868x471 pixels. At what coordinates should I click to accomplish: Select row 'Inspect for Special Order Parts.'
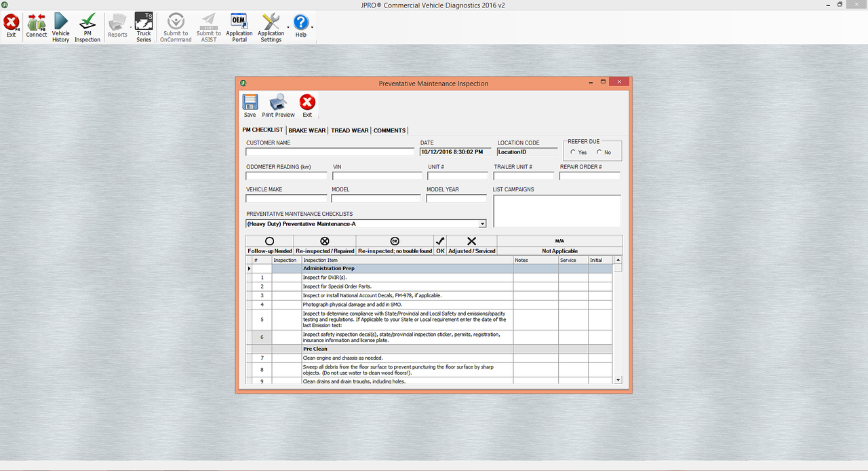coord(429,286)
